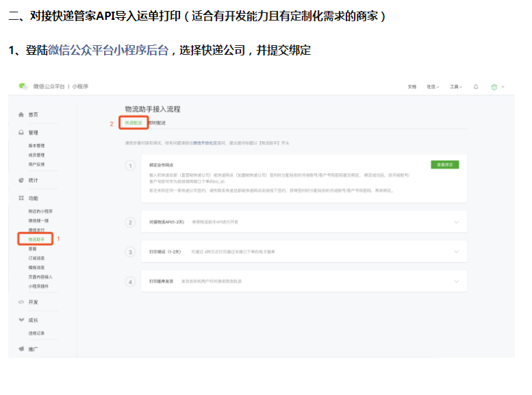Click the 对接物流API(1-2天) step title
The image size is (532, 395).
tap(166, 222)
